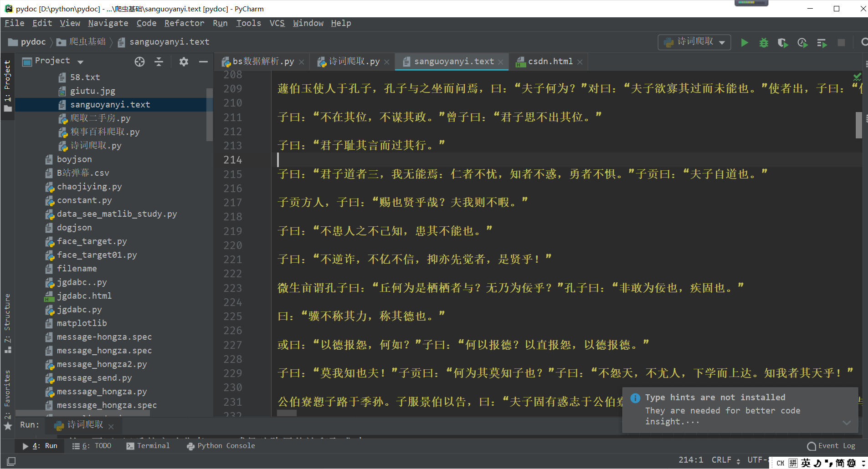The width and height of the screenshot is (868, 469).
Task: Open the VCS menu
Action: 277,23
